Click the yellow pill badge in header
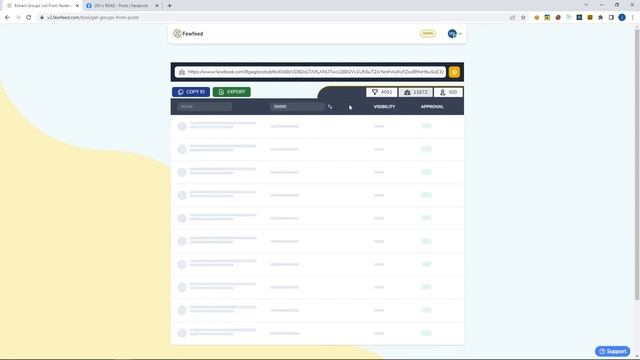 pos(427,33)
